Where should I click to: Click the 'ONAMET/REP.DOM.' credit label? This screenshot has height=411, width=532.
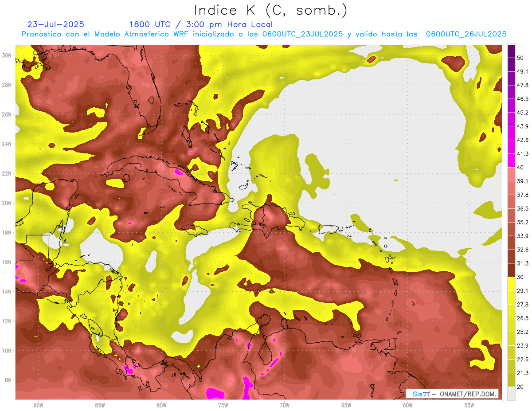coord(468,394)
